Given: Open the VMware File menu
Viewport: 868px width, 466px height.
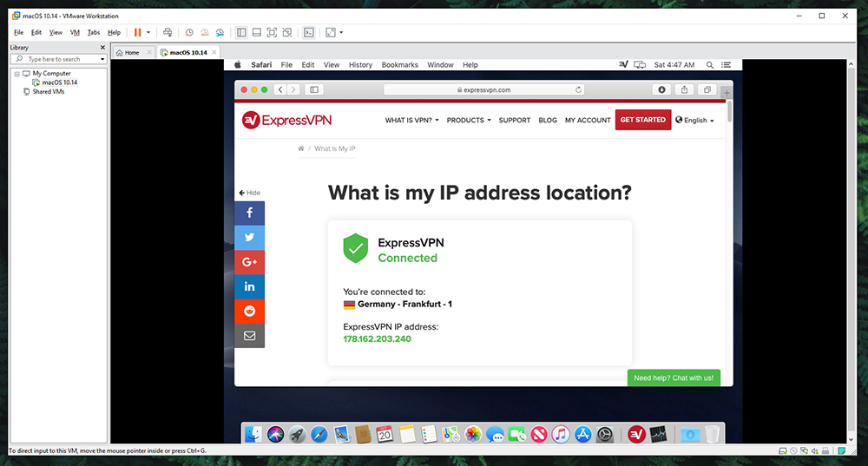Looking at the screenshot, I should coord(18,33).
